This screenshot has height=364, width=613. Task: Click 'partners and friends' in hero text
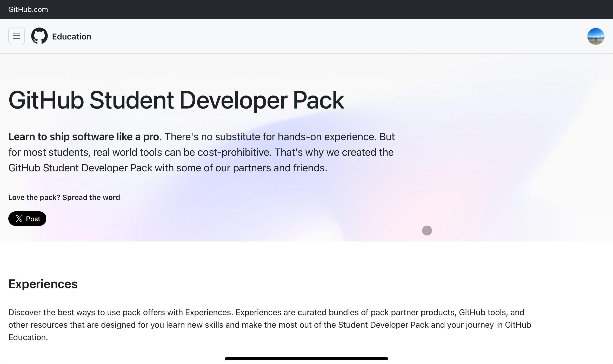(280, 168)
